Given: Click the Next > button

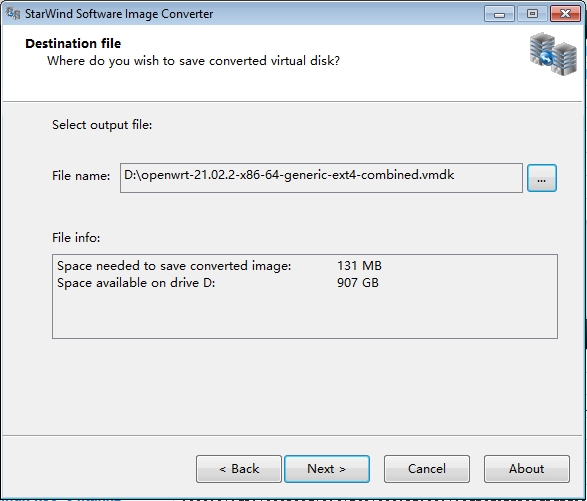Looking at the screenshot, I should (x=327, y=469).
